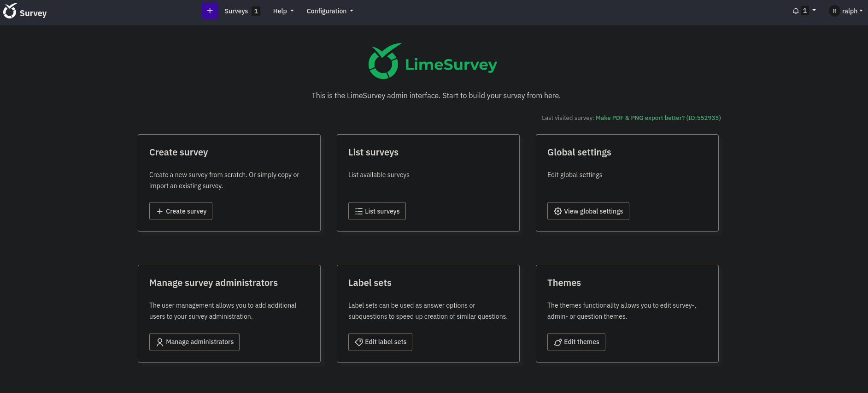868x393 pixels.
Task: Click the List surveys card heading
Action: (x=373, y=153)
